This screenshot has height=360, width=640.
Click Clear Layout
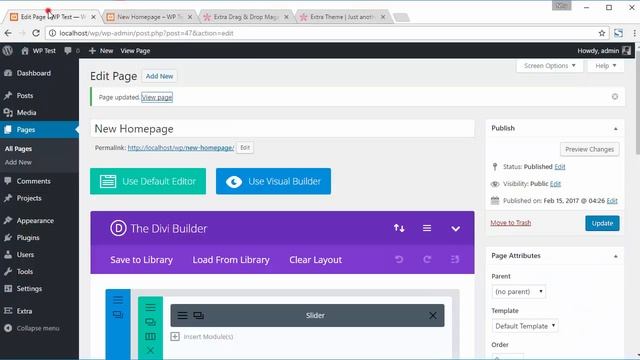(x=316, y=260)
